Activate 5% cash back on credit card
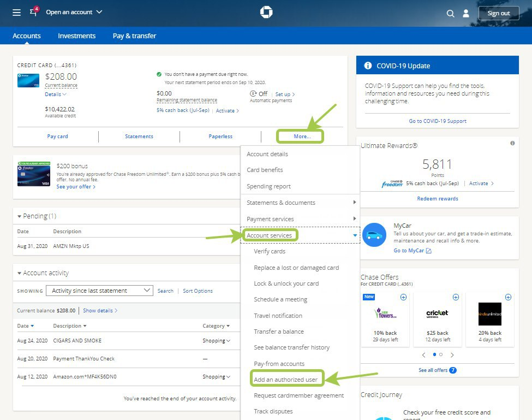 [x=228, y=111]
